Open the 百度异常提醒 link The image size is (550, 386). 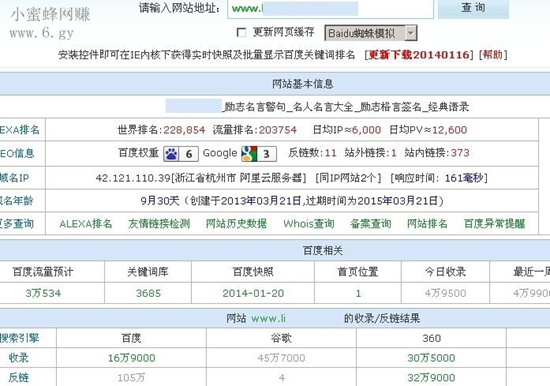(494, 224)
